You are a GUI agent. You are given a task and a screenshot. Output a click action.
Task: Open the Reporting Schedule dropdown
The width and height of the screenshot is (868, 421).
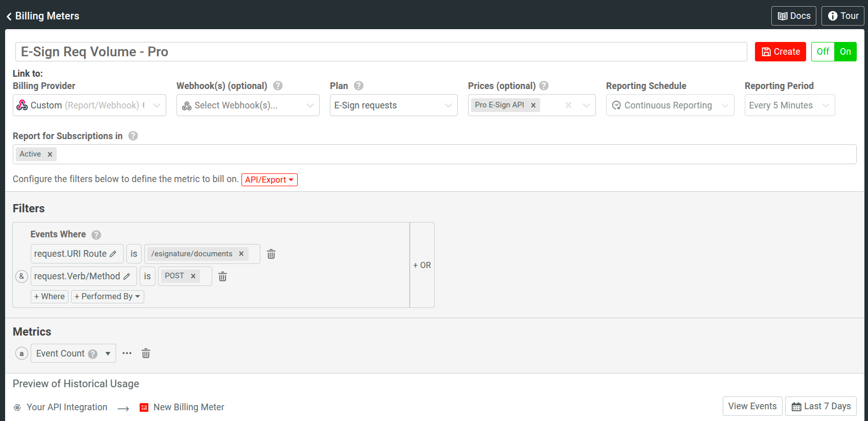(x=670, y=105)
